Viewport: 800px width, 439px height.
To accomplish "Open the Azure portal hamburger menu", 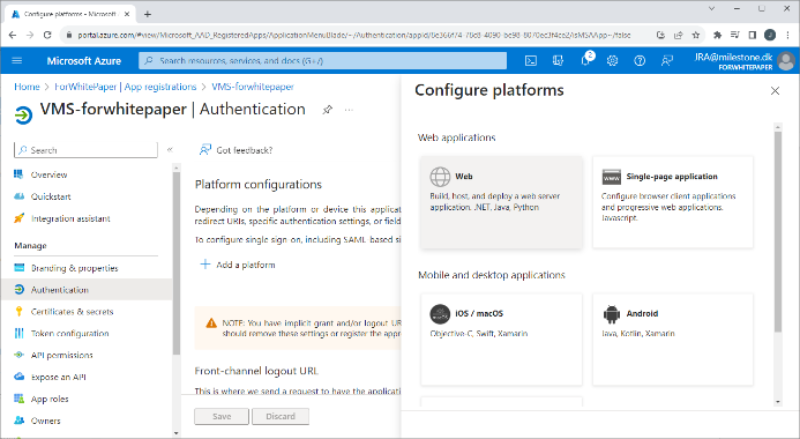I will click(x=16, y=61).
